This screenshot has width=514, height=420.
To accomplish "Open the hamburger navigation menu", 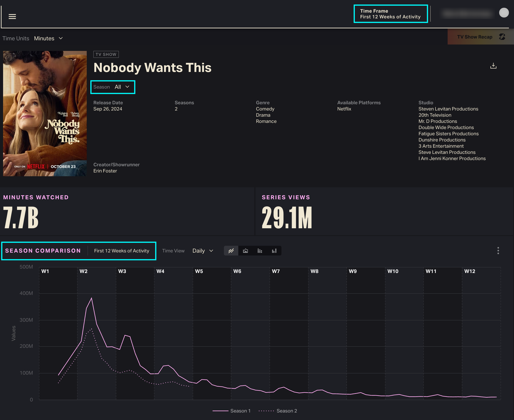I will pos(12,16).
